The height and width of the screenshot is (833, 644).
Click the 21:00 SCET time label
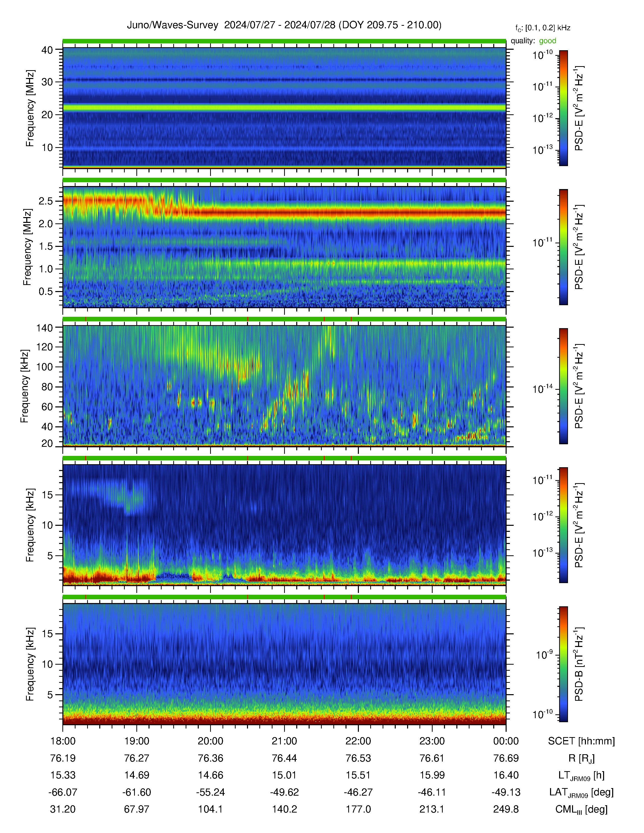tap(284, 741)
